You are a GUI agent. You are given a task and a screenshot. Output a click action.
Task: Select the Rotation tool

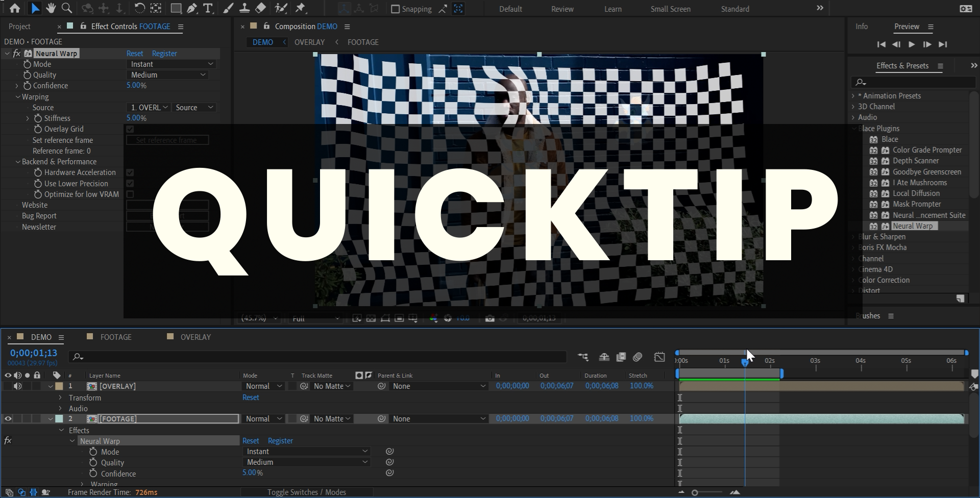pyautogui.click(x=139, y=8)
